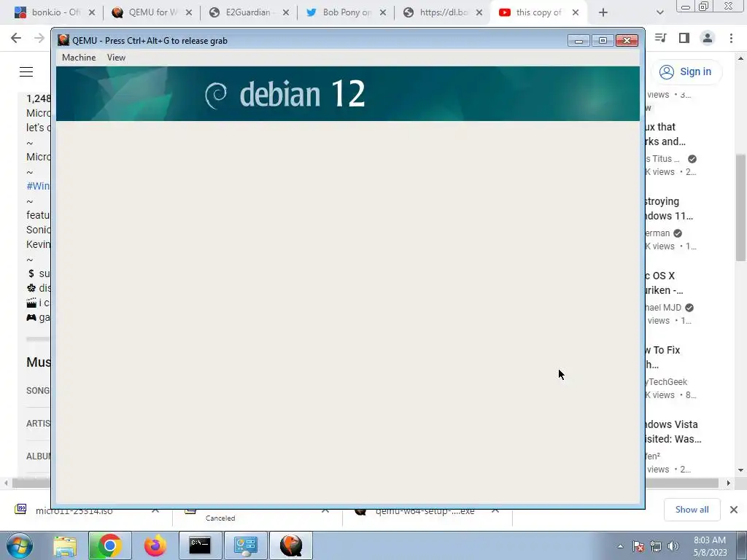Open the tab search dropdown arrow

pyautogui.click(x=659, y=13)
